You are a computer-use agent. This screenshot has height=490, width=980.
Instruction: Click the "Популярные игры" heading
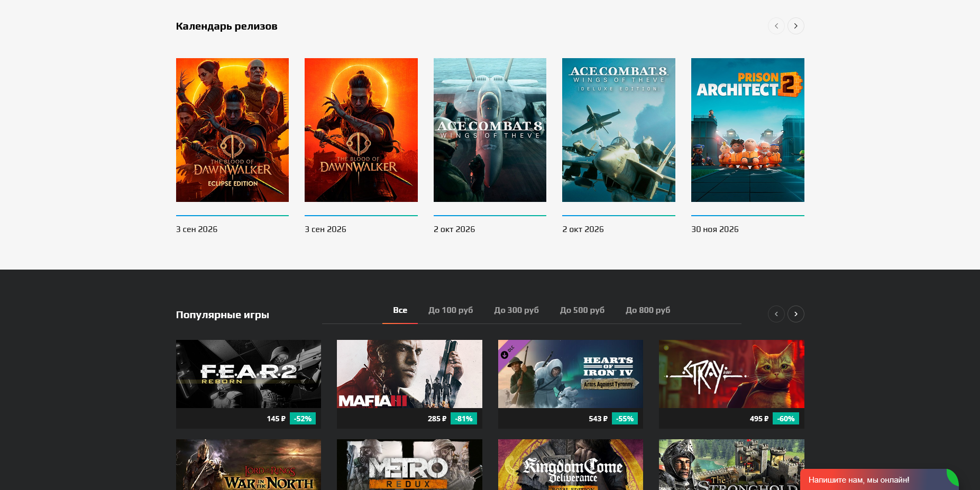[223, 315]
